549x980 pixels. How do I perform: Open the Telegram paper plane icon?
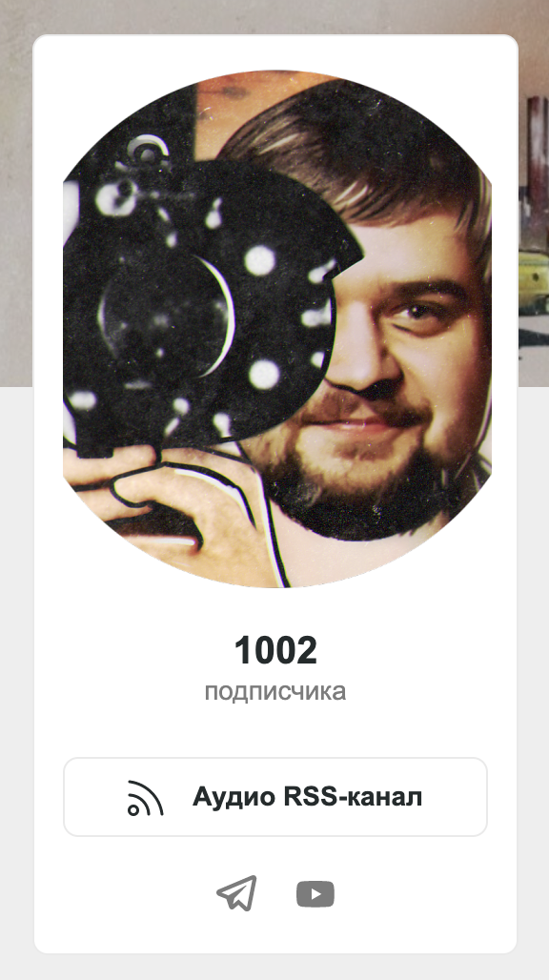pyautogui.click(x=236, y=893)
